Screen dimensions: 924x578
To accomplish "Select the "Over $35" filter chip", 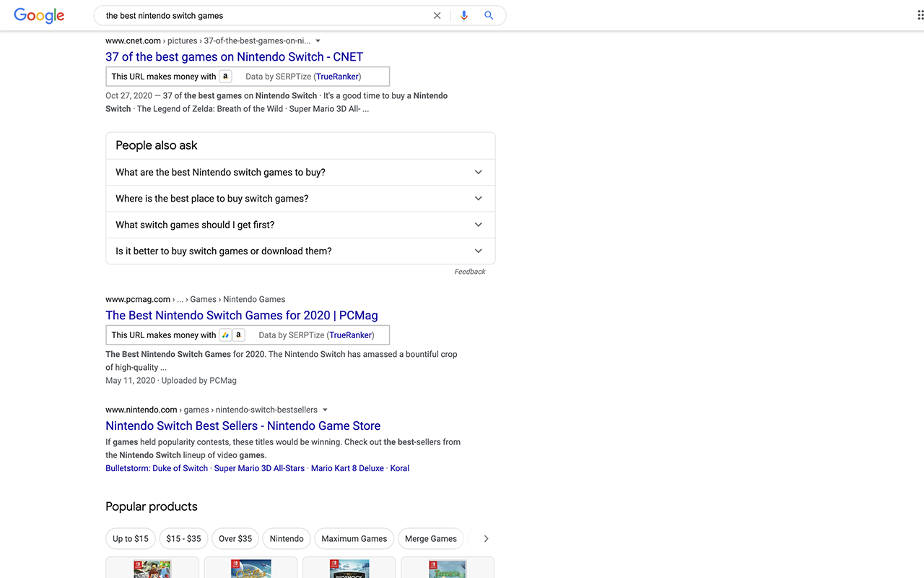I will tap(235, 538).
